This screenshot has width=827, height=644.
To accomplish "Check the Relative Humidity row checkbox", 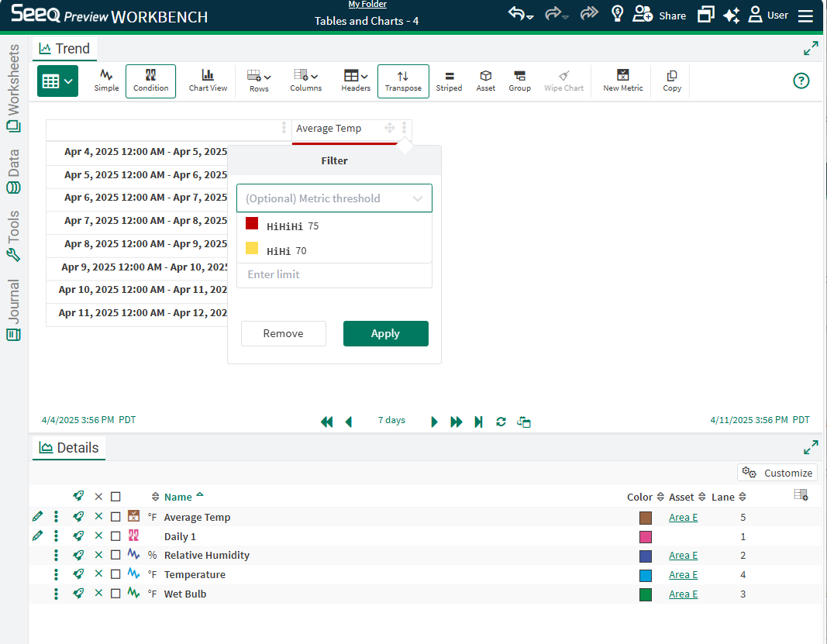I will pos(115,555).
